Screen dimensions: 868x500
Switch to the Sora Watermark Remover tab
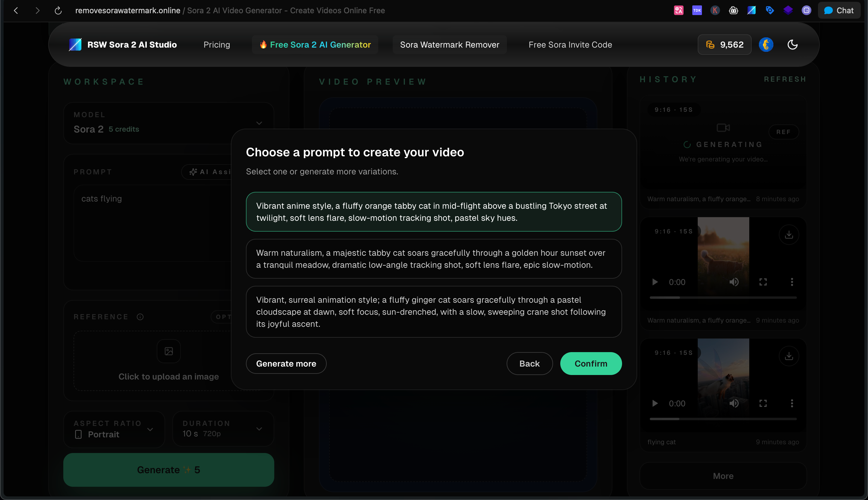449,45
